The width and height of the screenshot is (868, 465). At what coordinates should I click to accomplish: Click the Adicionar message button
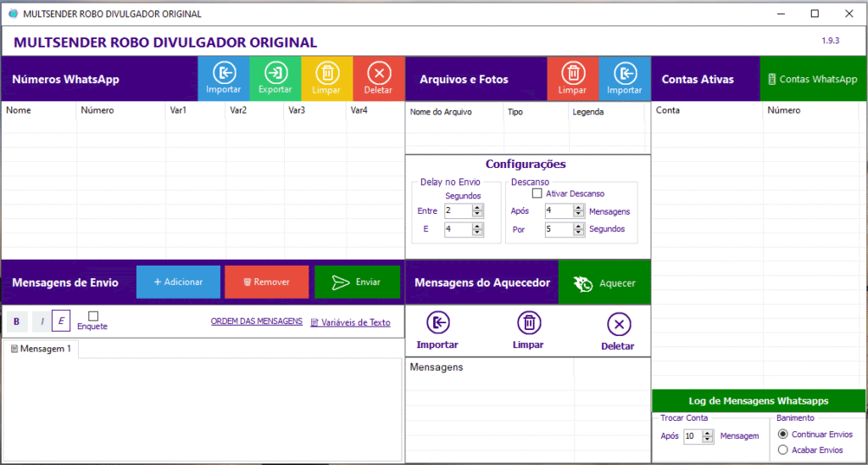178,282
